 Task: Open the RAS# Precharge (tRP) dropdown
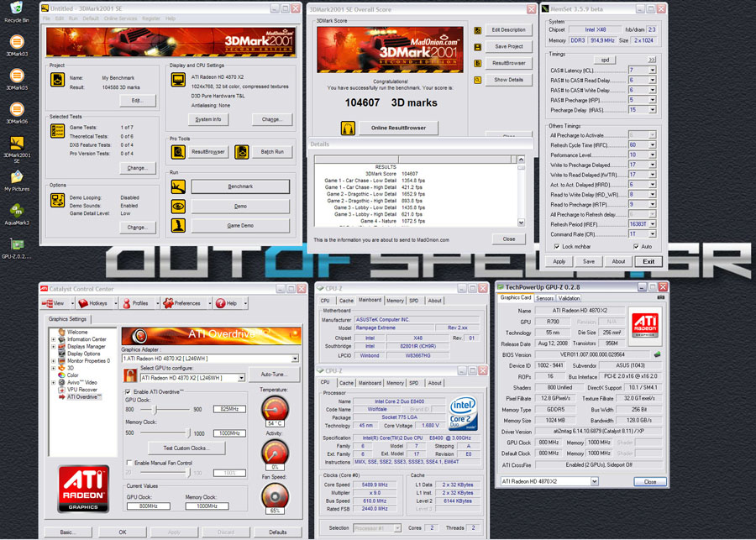[652, 100]
